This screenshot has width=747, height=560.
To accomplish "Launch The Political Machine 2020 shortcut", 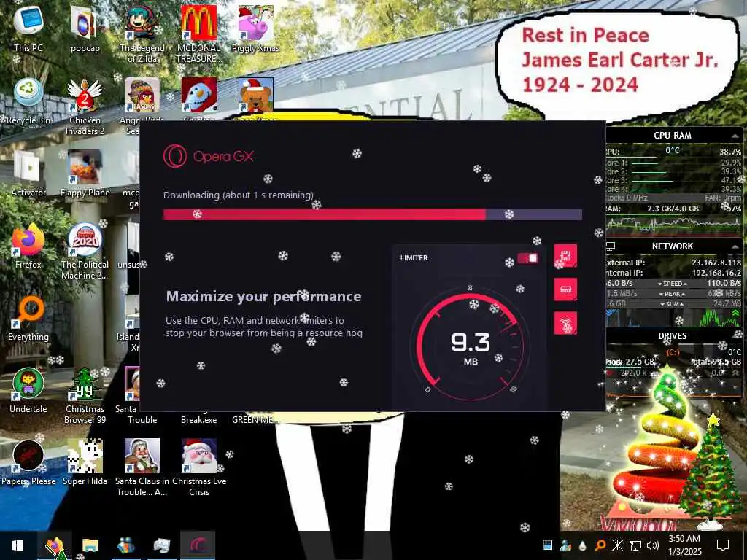I will coord(85,251).
